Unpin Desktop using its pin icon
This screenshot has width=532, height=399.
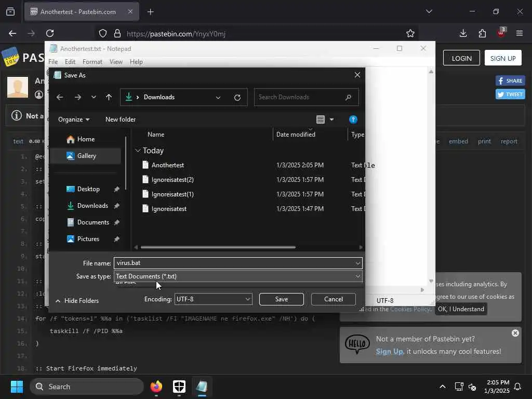click(116, 189)
